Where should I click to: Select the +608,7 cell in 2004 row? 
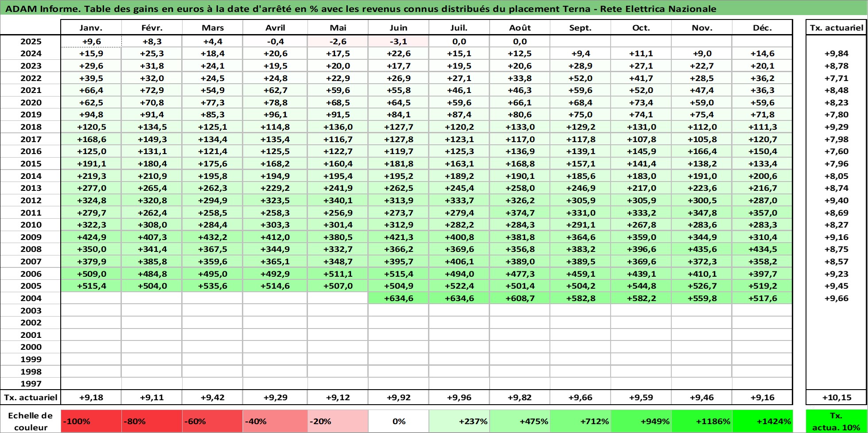(x=520, y=298)
